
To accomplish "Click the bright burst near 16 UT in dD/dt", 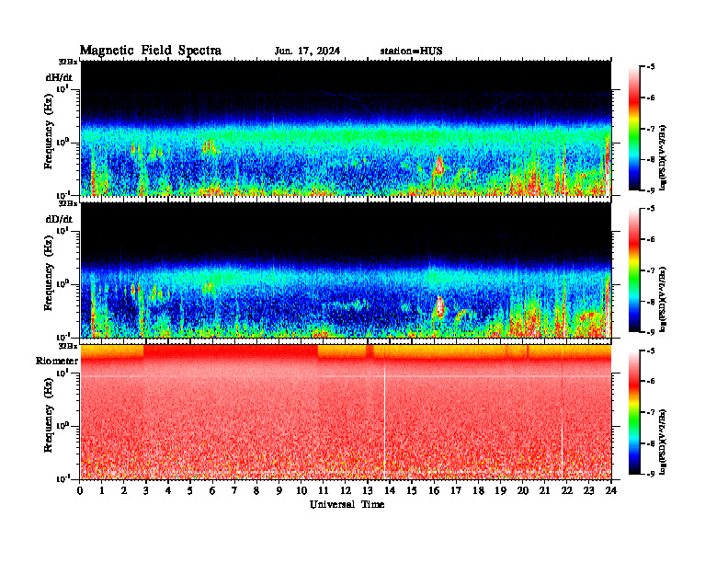I will pyautogui.click(x=439, y=306).
